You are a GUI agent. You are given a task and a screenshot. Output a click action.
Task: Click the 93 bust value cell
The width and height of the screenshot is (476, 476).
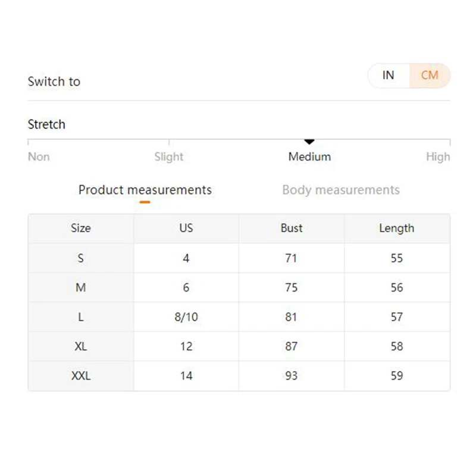point(292,376)
